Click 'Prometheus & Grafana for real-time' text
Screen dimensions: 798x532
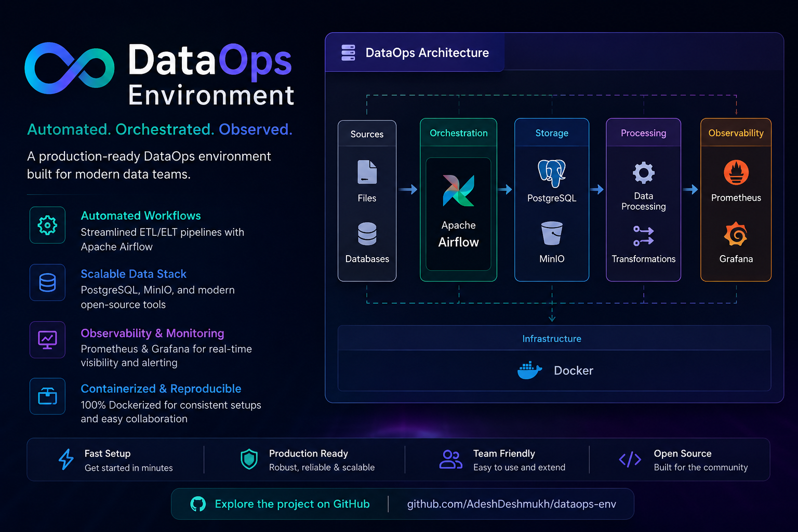click(166, 349)
